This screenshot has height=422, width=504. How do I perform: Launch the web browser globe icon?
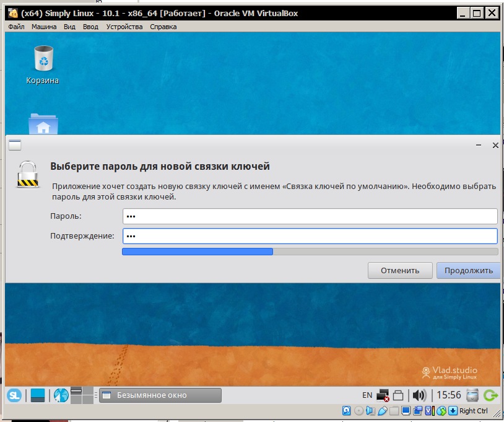coord(61,395)
